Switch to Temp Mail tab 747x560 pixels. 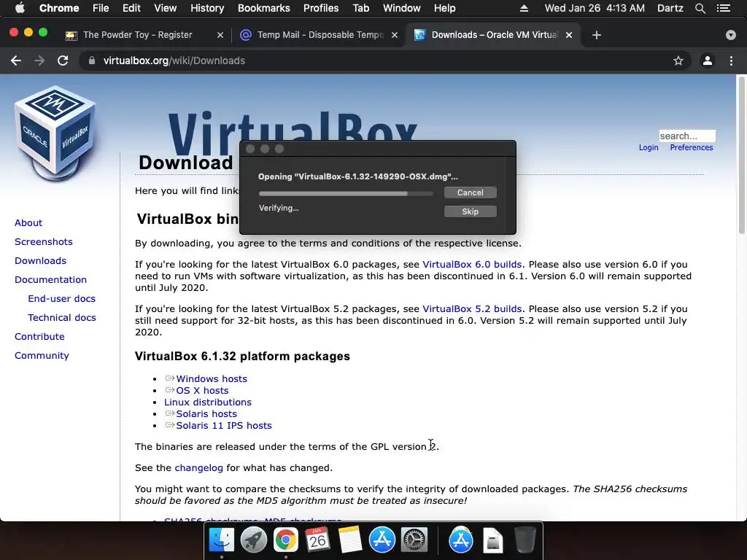click(x=320, y=35)
